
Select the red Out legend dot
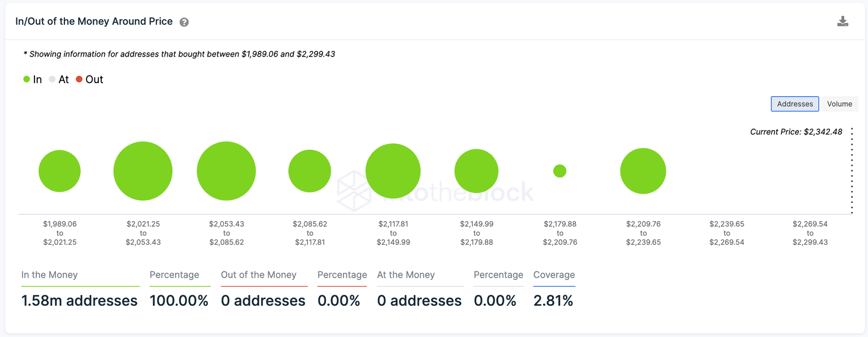pyautogui.click(x=79, y=79)
